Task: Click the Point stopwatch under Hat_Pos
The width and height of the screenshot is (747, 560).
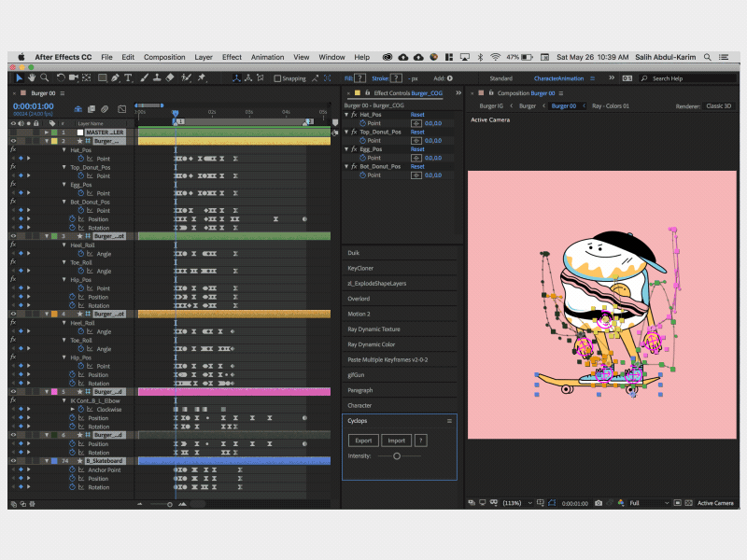Action: pos(361,123)
